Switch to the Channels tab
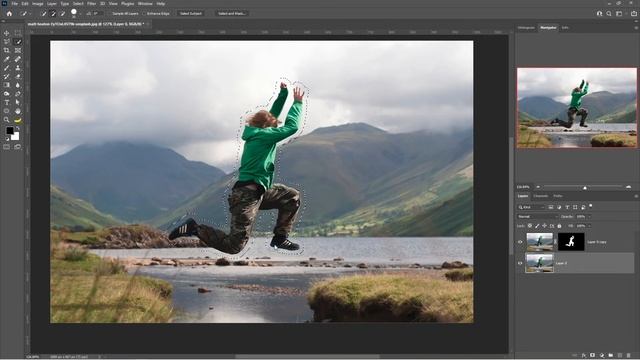 540,196
